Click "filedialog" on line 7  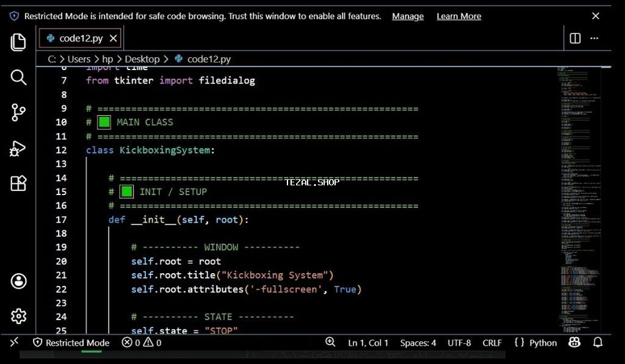(x=227, y=80)
